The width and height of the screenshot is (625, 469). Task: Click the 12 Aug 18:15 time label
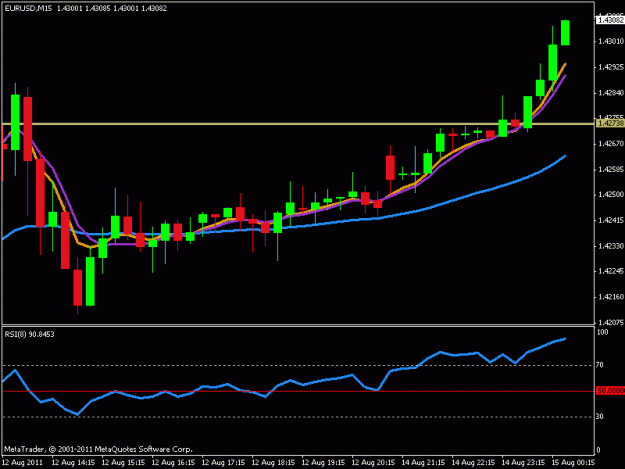[273, 463]
